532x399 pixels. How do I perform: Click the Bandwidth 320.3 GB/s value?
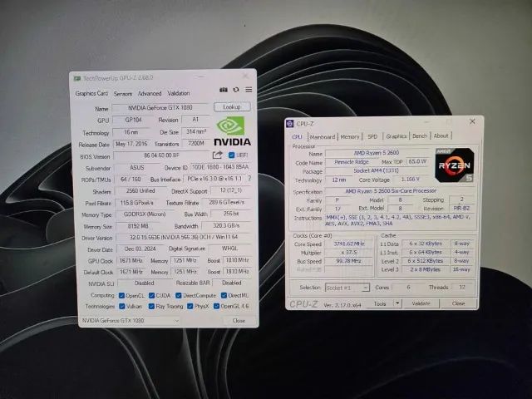point(226,225)
